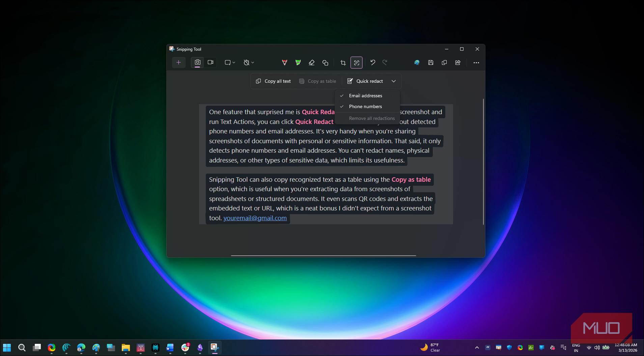Switch to video Record mode
The height and width of the screenshot is (356, 644).
[x=211, y=62]
